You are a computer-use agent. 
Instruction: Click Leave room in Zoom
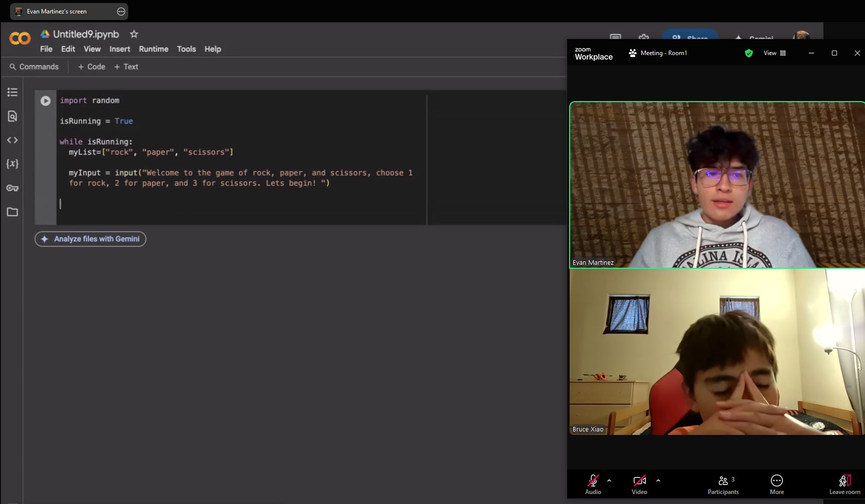point(844,484)
